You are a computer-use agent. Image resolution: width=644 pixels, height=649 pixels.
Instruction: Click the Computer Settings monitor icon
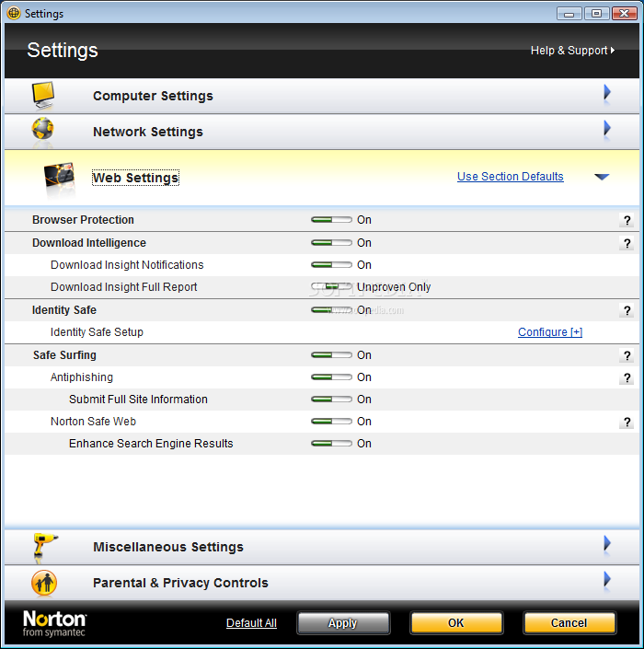tap(43, 96)
